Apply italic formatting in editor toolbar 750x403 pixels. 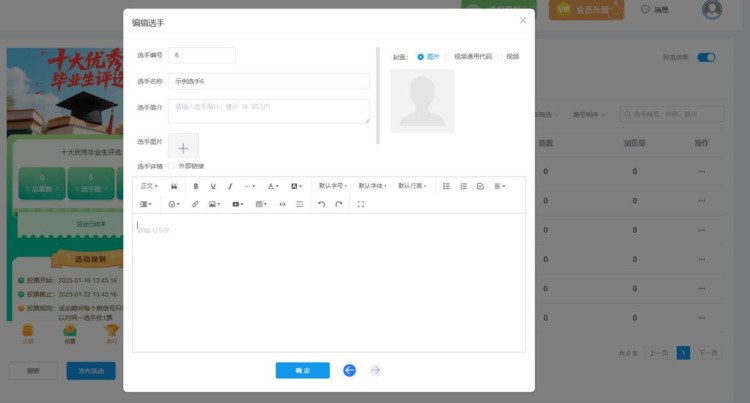[x=230, y=186]
